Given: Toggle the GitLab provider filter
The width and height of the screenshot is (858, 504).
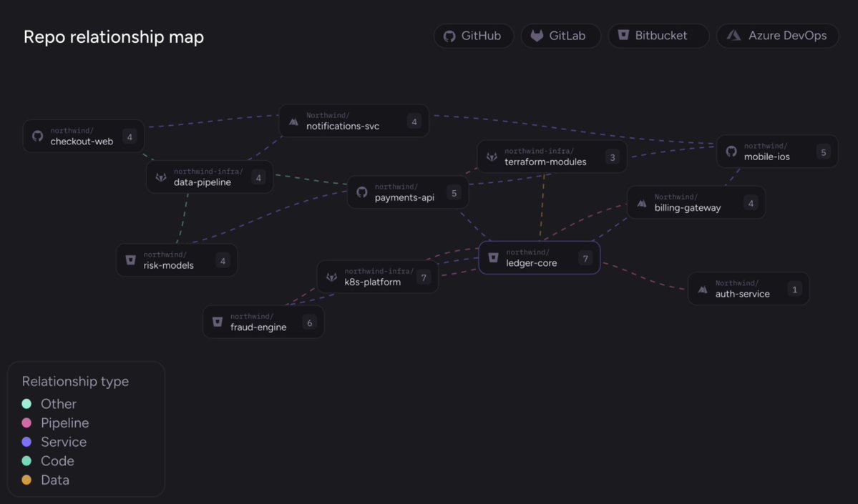Looking at the screenshot, I should 560,36.
